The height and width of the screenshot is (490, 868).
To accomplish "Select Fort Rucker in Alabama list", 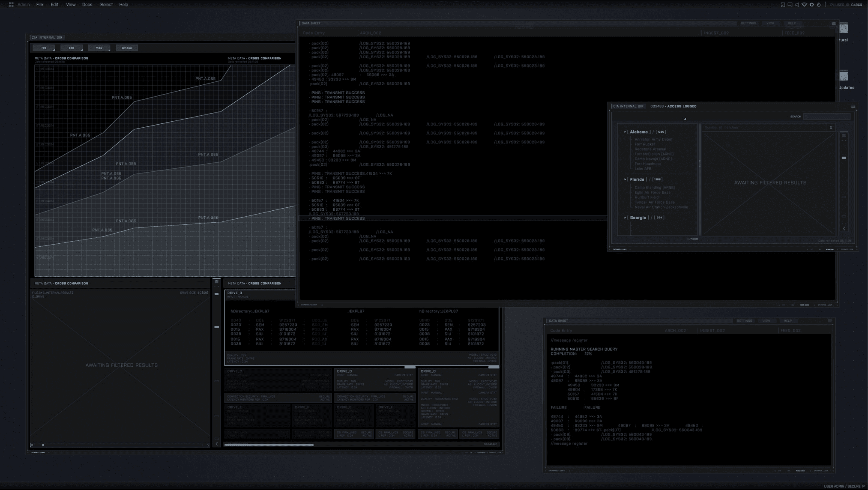I will click(645, 144).
